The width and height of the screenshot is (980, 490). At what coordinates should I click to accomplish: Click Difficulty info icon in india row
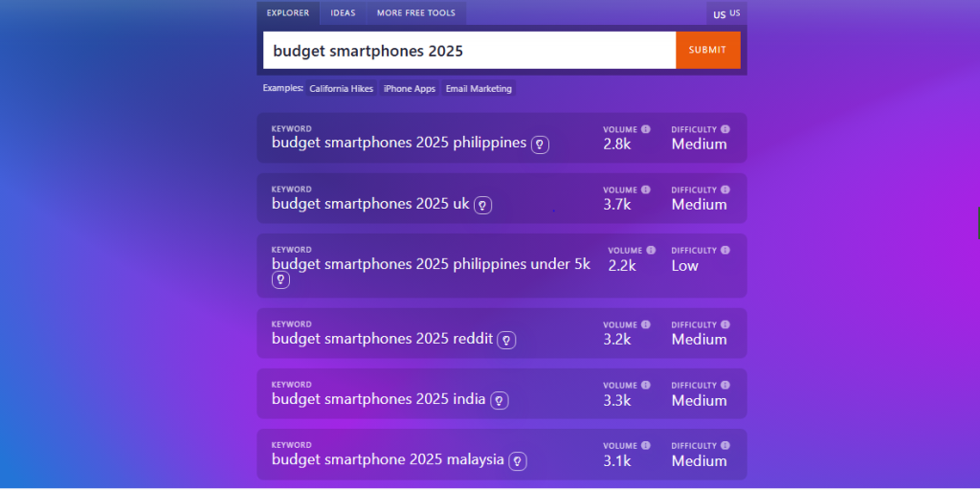[x=725, y=386]
